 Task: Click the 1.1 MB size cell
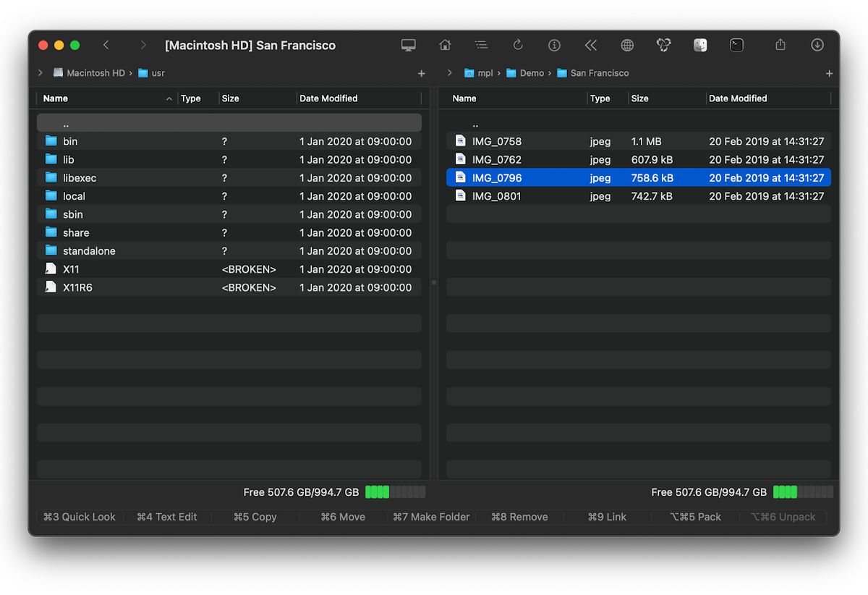pyautogui.click(x=647, y=141)
